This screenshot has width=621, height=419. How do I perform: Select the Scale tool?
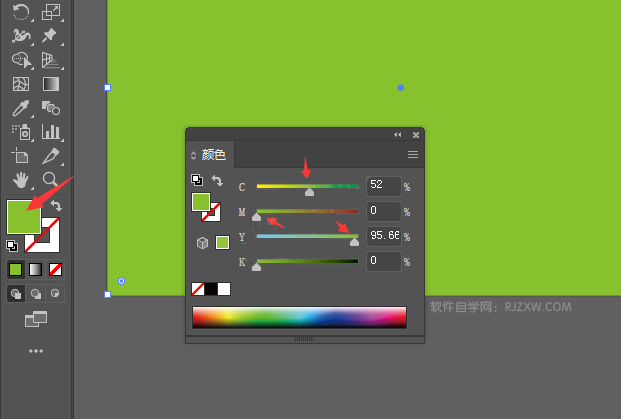pyautogui.click(x=51, y=12)
